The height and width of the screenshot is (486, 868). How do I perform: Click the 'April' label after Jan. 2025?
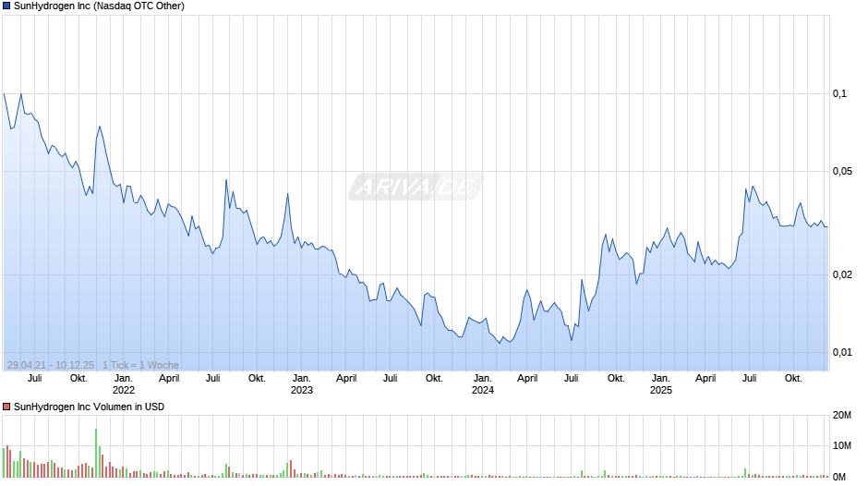(x=705, y=378)
